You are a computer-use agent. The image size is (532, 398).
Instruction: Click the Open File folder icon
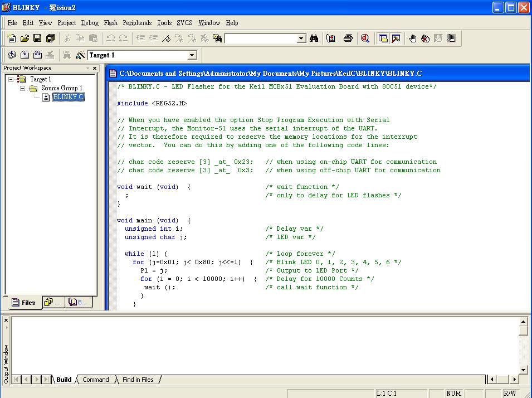pyautogui.click(x=25, y=38)
